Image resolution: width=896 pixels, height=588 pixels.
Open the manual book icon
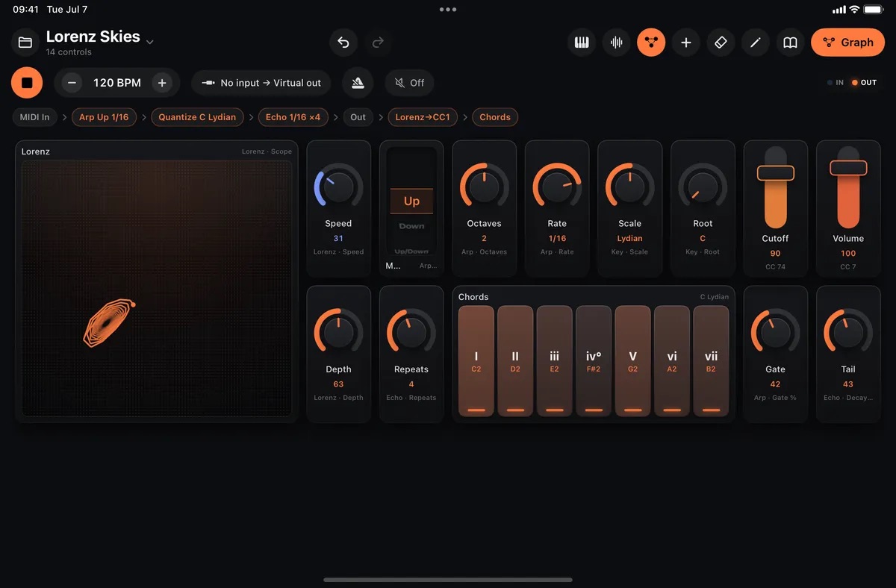point(790,43)
